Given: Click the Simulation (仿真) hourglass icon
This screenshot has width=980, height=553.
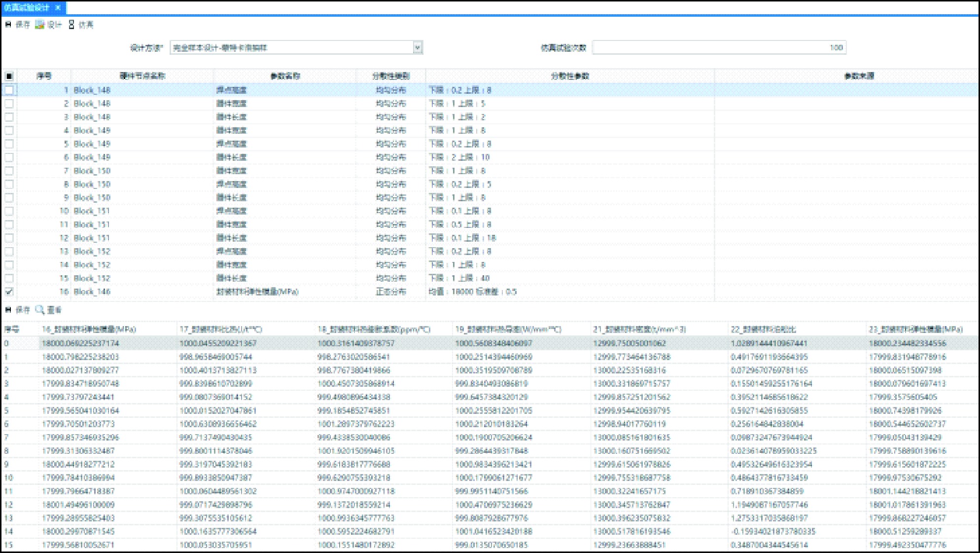Looking at the screenshot, I should [x=71, y=25].
